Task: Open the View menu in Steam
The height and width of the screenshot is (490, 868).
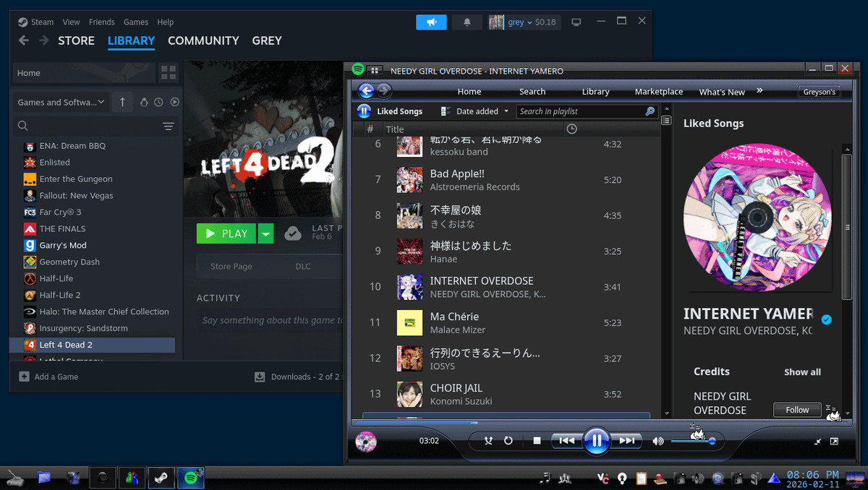Action: (x=71, y=22)
